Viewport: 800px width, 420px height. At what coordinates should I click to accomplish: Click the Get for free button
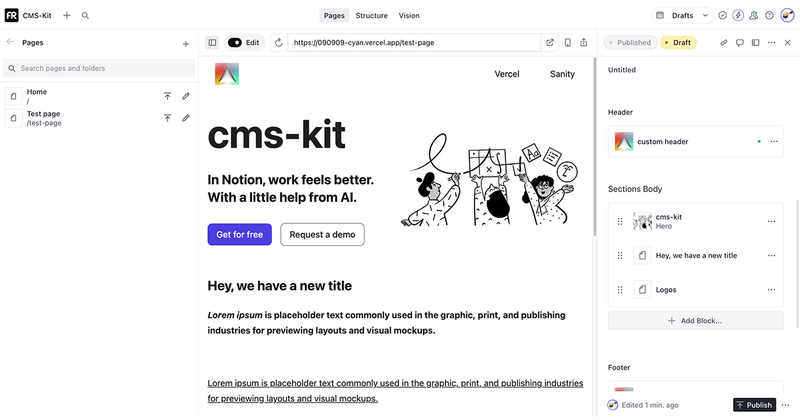(239, 234)
